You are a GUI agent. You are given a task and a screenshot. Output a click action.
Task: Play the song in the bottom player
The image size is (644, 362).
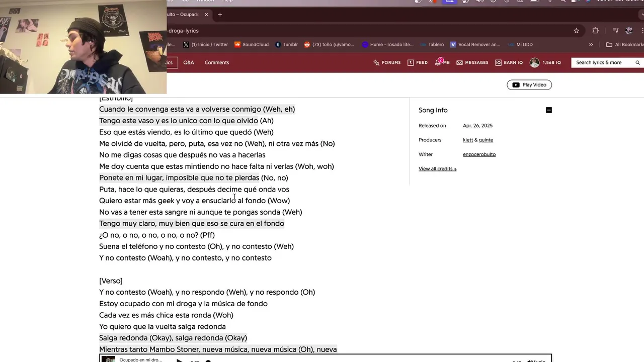[180, 360]
